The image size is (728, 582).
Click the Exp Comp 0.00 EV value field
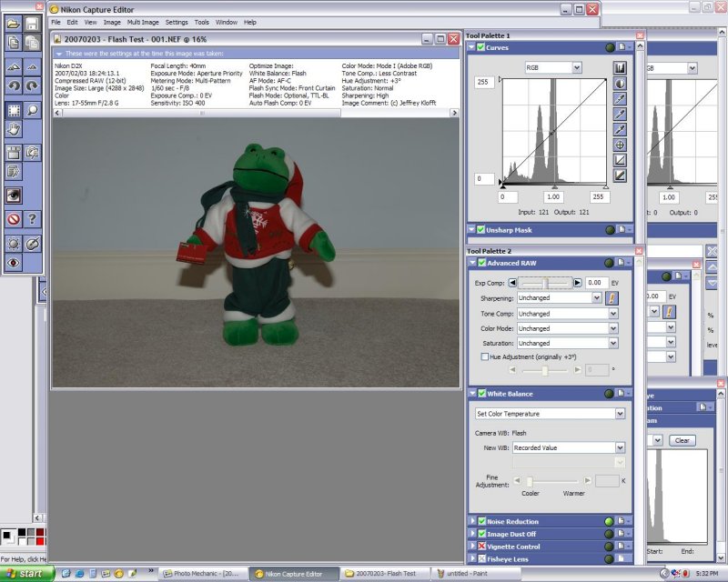point(596,283)
